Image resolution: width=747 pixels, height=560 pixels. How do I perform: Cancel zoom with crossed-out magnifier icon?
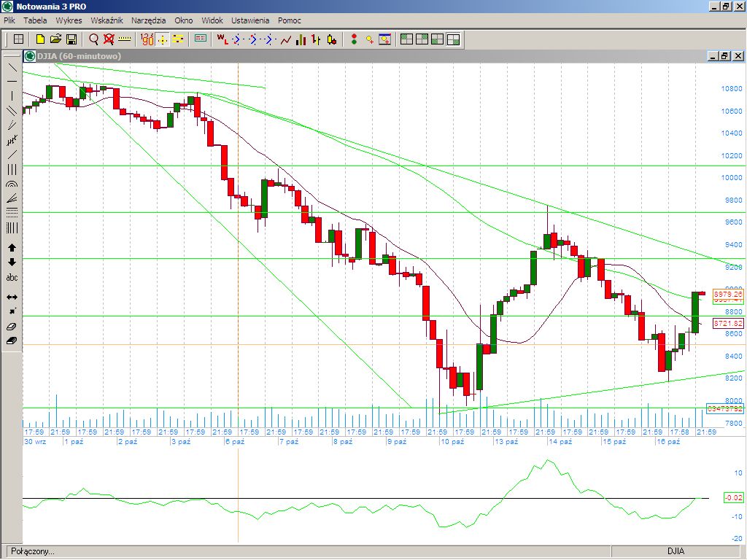(109, 39)
